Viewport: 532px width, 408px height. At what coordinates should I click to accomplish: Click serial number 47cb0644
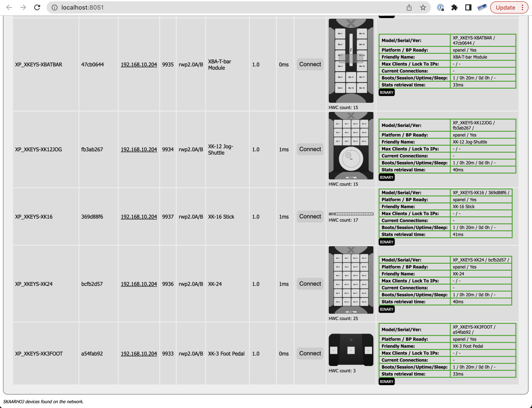coord(92,65)
